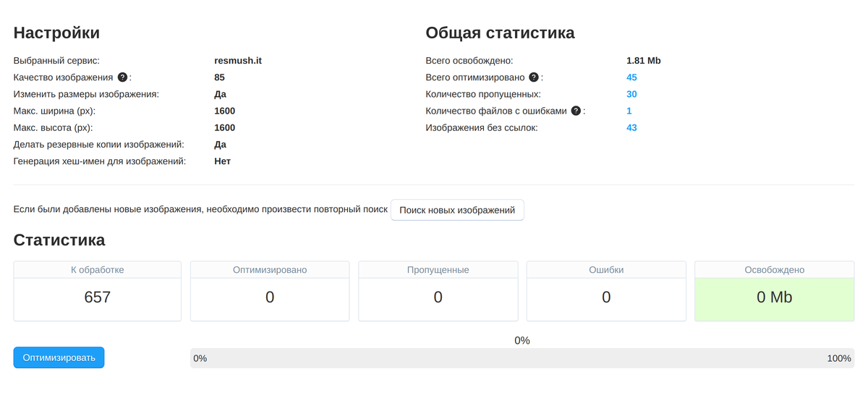
Task: Open images without links count 43
Action: pyautogui.click(x=631, y=127)
